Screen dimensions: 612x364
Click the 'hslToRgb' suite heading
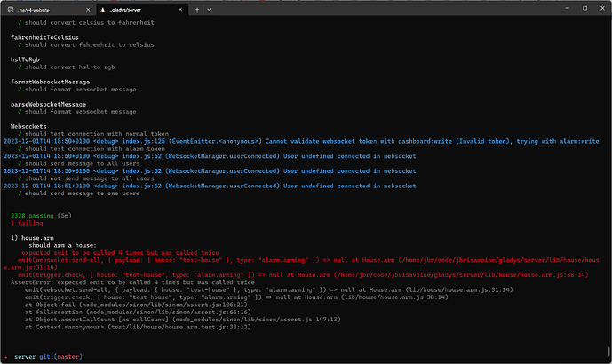(x=25, y=59)
